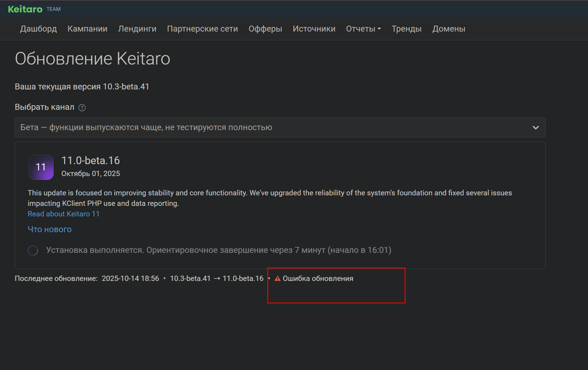Image resolution: width=588 pixels, height=370 pixels.
Task: Open the Тренды page
Action: 406,29
